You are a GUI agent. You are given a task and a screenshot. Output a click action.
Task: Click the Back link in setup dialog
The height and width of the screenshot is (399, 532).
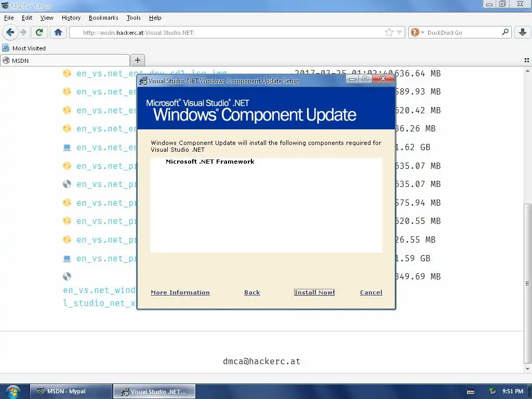[252, 292]
